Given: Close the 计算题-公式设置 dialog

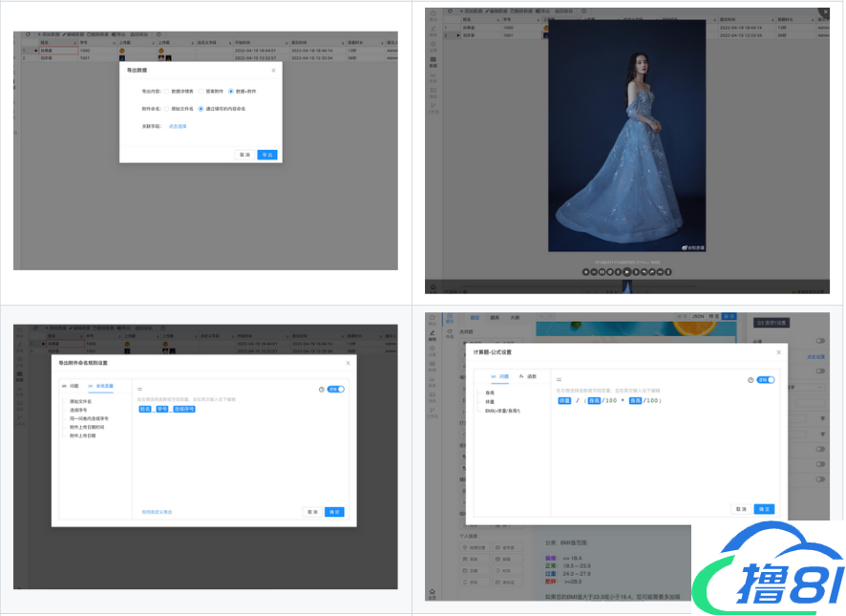Looking at the screenshot, I should 778,352.
